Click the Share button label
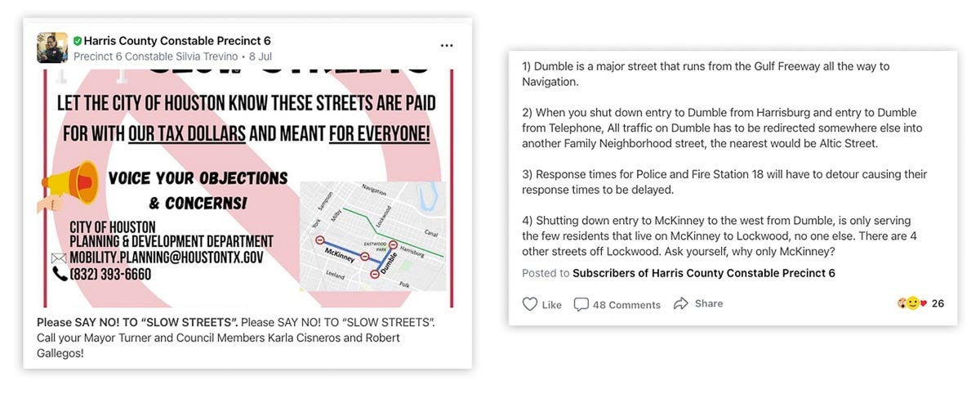Viewport: 980px width, 408px height. pyautogui.click(x=709, y=303)
